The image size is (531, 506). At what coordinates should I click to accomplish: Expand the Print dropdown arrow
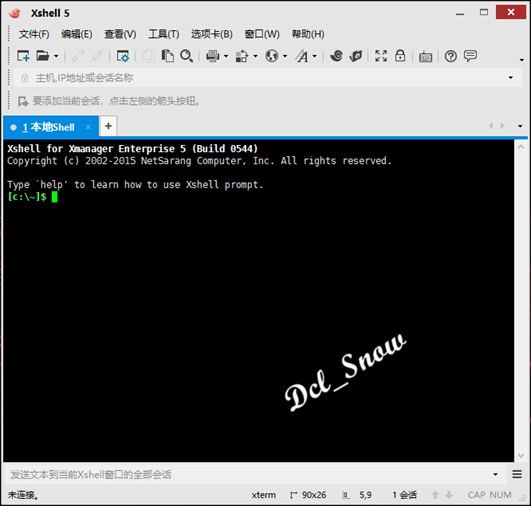[x=226, y=56]
